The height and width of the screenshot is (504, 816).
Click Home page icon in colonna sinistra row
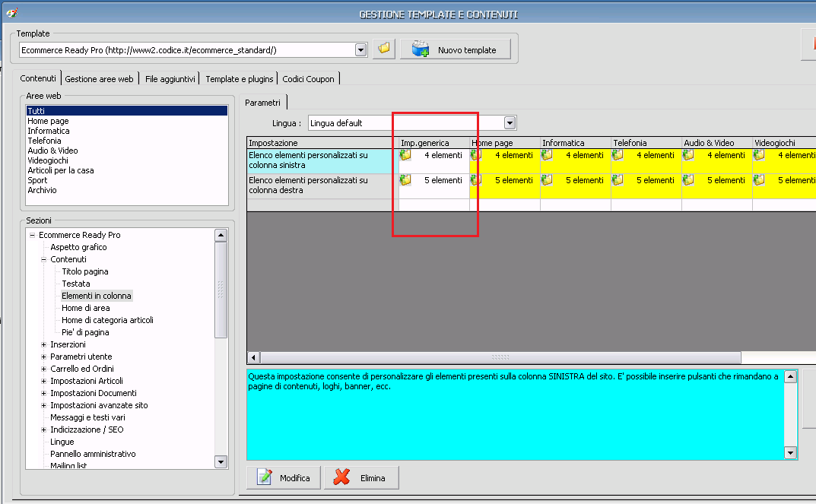[x=475, y=155]
